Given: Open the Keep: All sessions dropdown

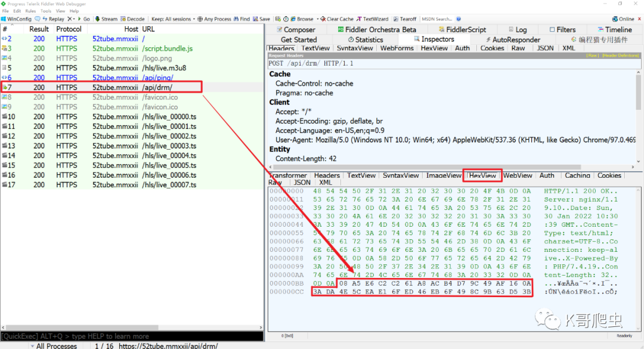Looking at the screenshot, I should tap(173, 19).
